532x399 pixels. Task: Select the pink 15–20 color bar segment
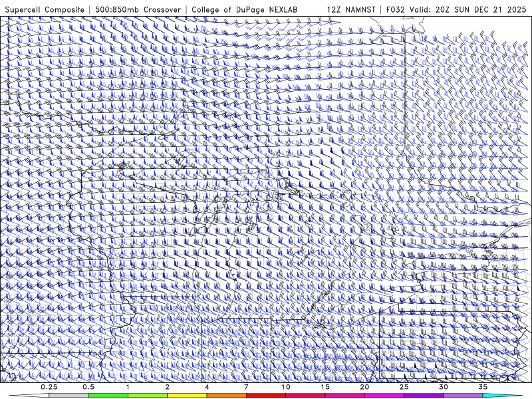pyautogui.click(x=344, y=395)
